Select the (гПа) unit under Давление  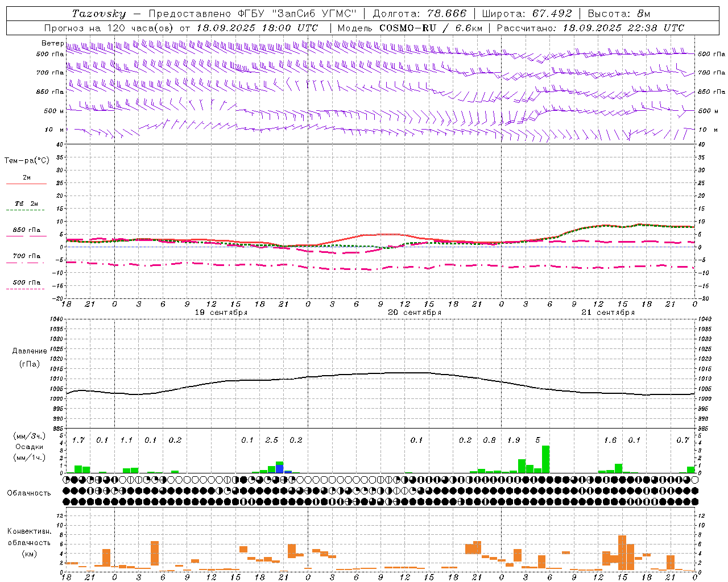click(x=28, y=364)
